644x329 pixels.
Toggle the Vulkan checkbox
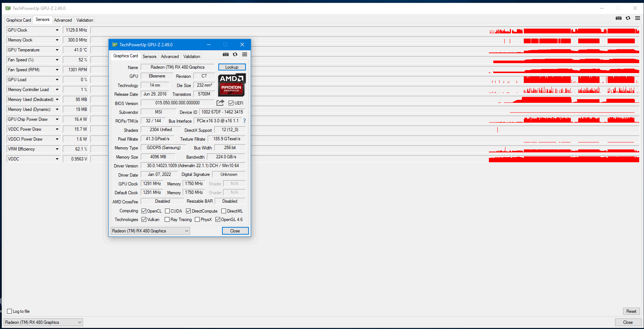click(144, 220)
